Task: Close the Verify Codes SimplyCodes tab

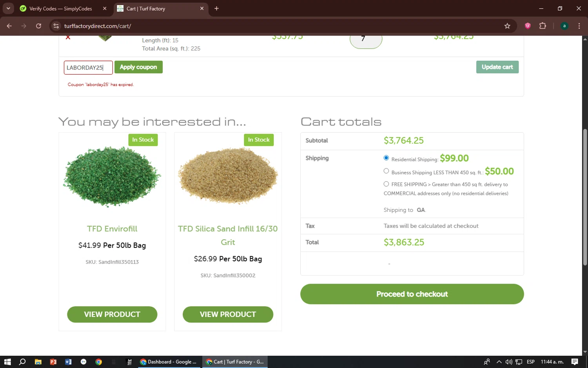Action: coord(105,8)
